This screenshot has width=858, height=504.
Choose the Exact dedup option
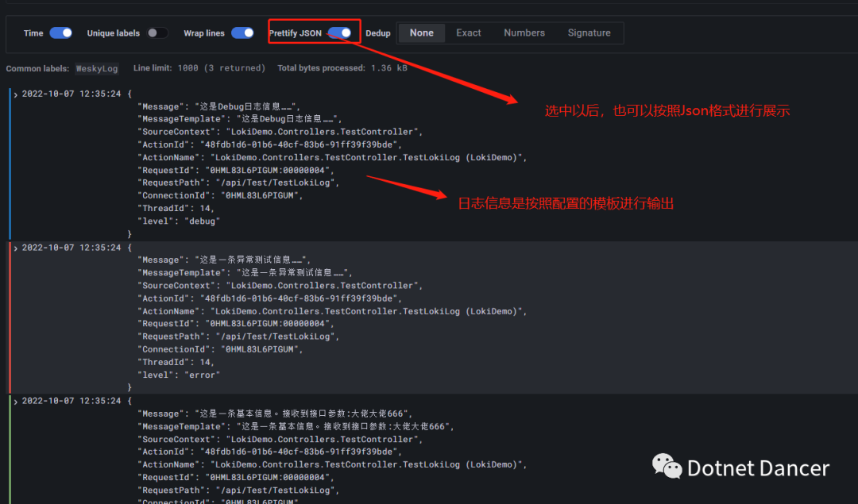pos(468,33)
